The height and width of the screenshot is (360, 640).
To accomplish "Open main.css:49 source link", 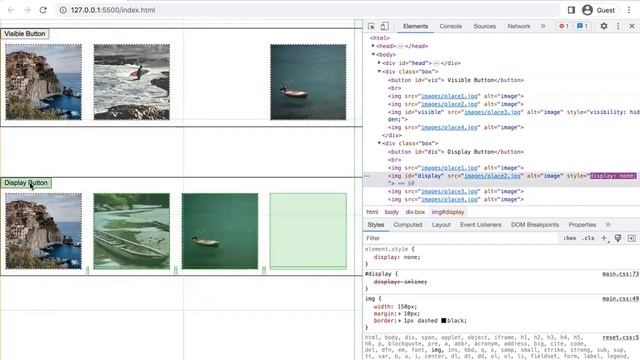I will [620, 299].
